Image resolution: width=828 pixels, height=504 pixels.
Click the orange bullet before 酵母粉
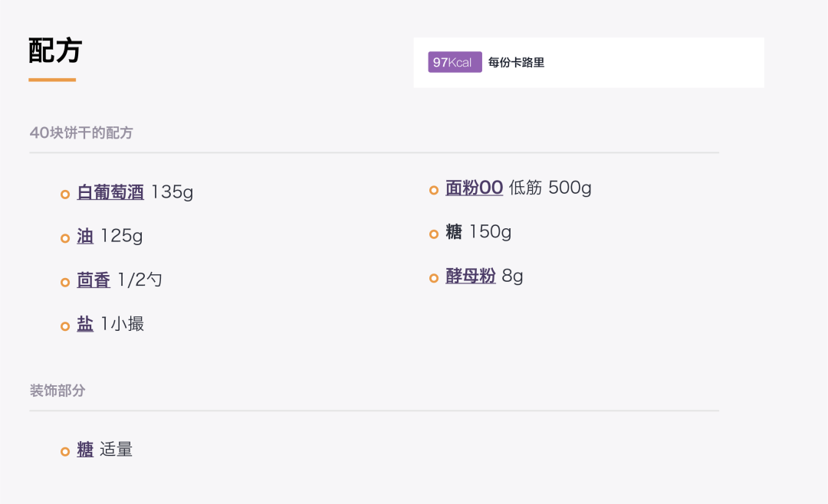(x=434, y=278)
